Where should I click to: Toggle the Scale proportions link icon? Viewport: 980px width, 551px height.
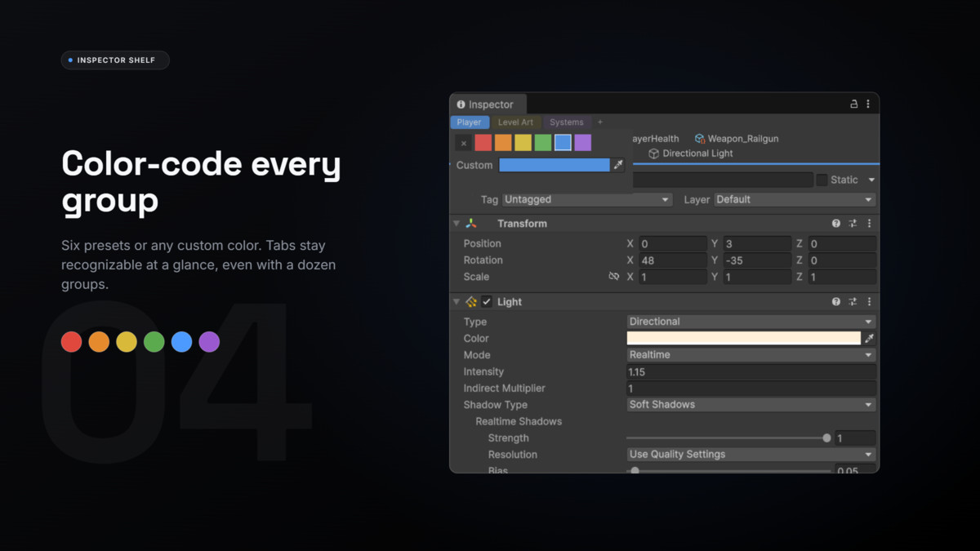coord(614,277)
